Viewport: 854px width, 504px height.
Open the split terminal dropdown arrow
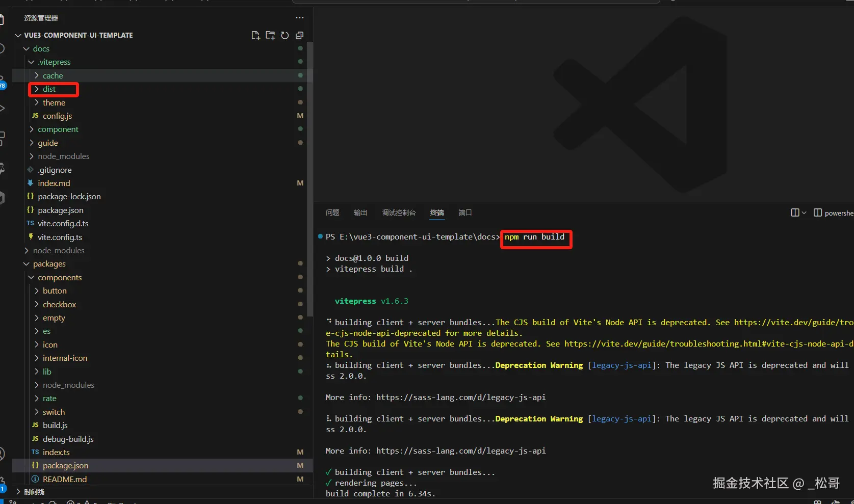pos(804,213)
